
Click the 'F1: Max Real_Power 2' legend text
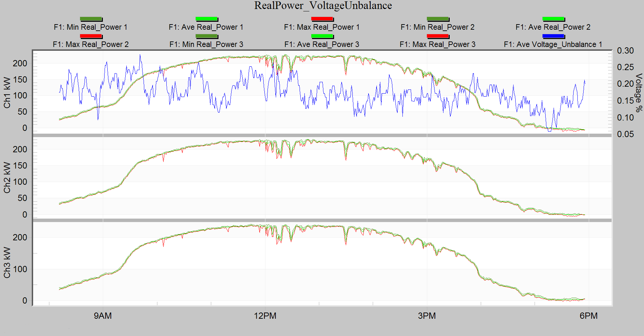tap(91, 45)
